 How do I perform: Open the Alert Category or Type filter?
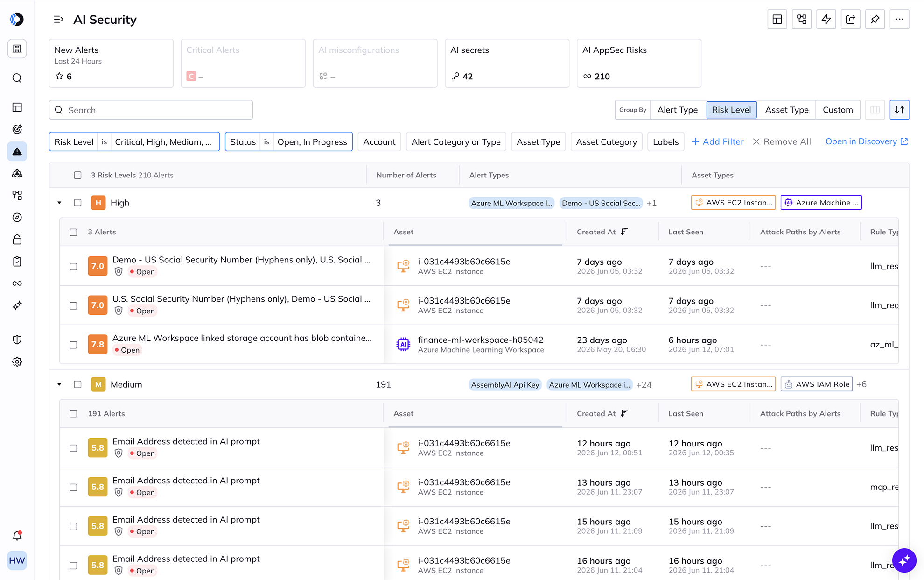click(456, 141)
